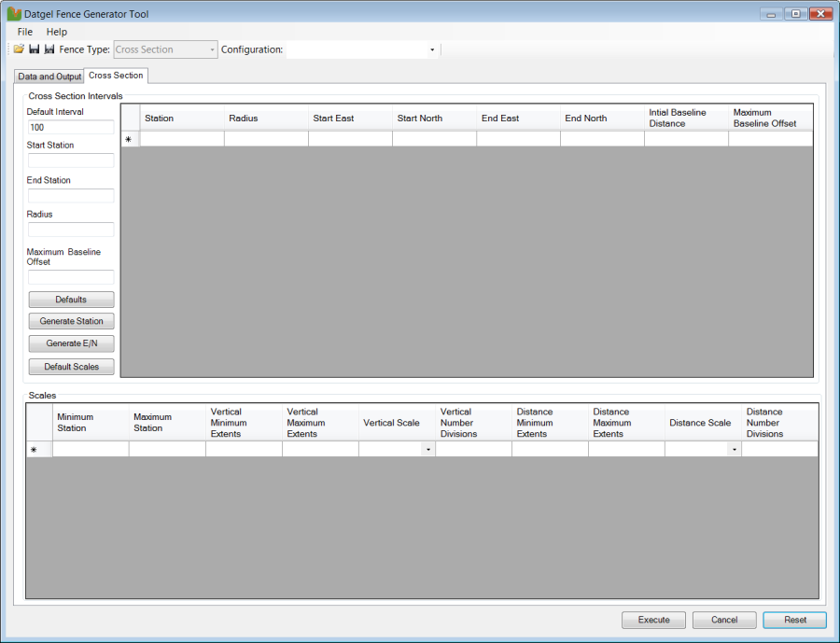Click the Generate E/N button

(x=71, y=343)
